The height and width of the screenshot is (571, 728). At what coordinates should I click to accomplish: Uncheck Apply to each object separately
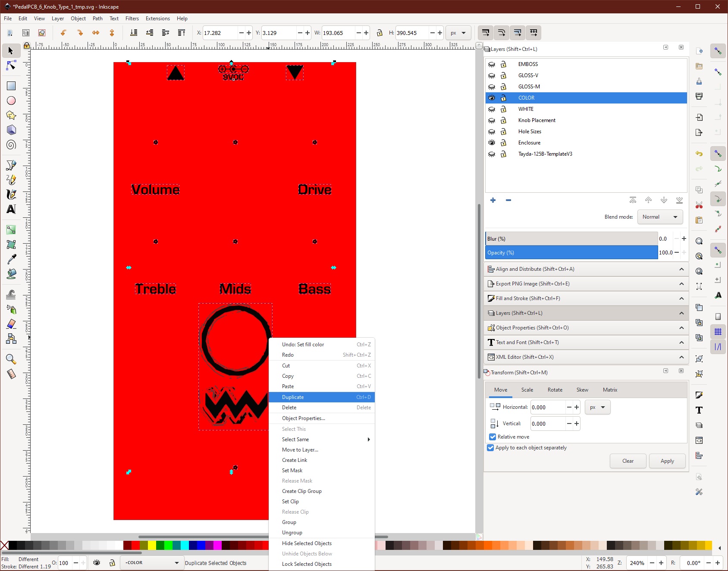(490, 448)
